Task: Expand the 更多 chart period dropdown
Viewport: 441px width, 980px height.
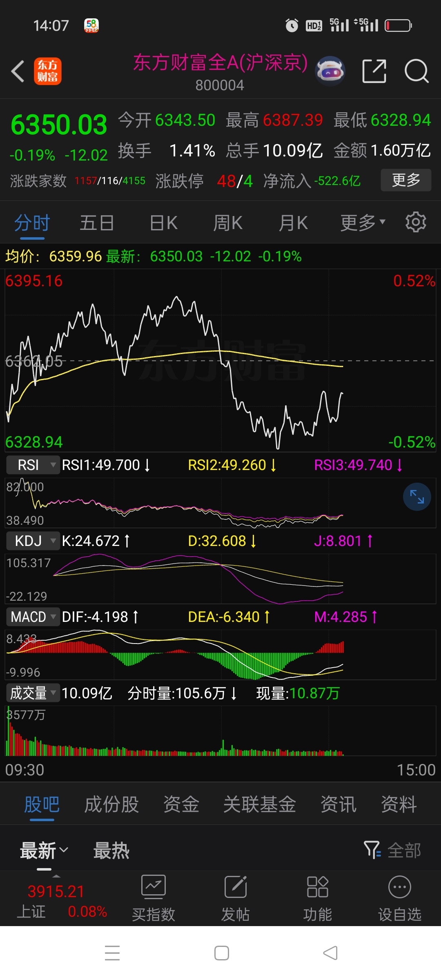Action: [363, 223]
